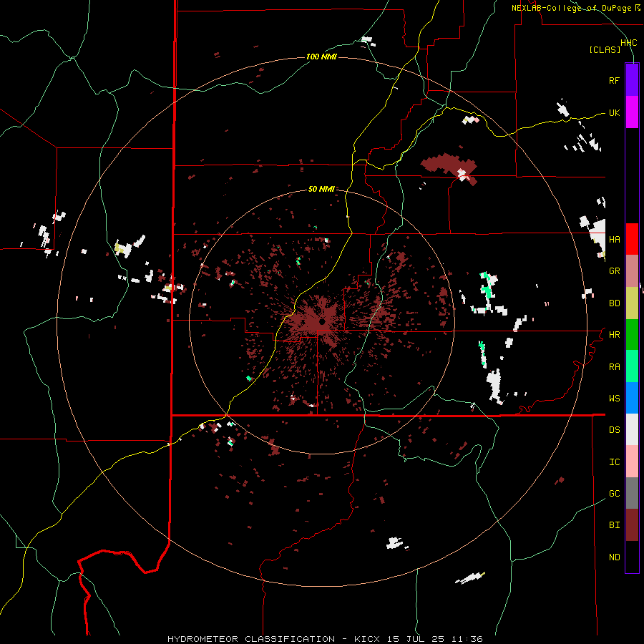644x644 pixels.
Task: Click the HHC product label
Action: click(x=628, y=43)
